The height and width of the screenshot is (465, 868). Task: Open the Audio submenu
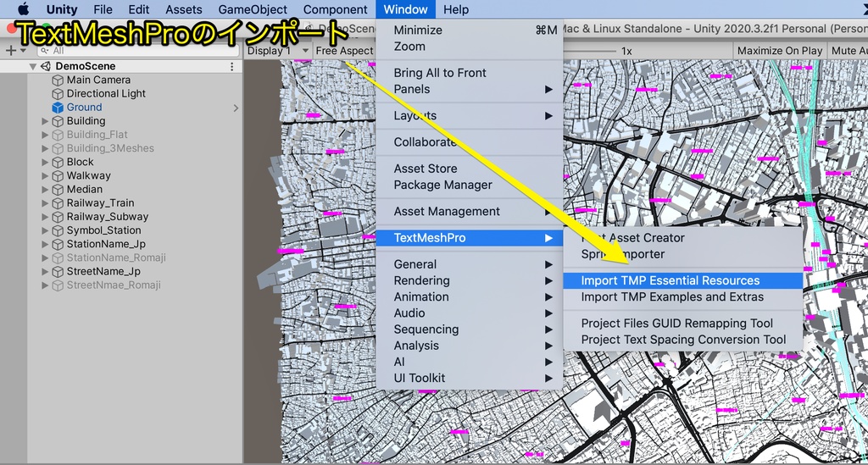pos(470,313)
